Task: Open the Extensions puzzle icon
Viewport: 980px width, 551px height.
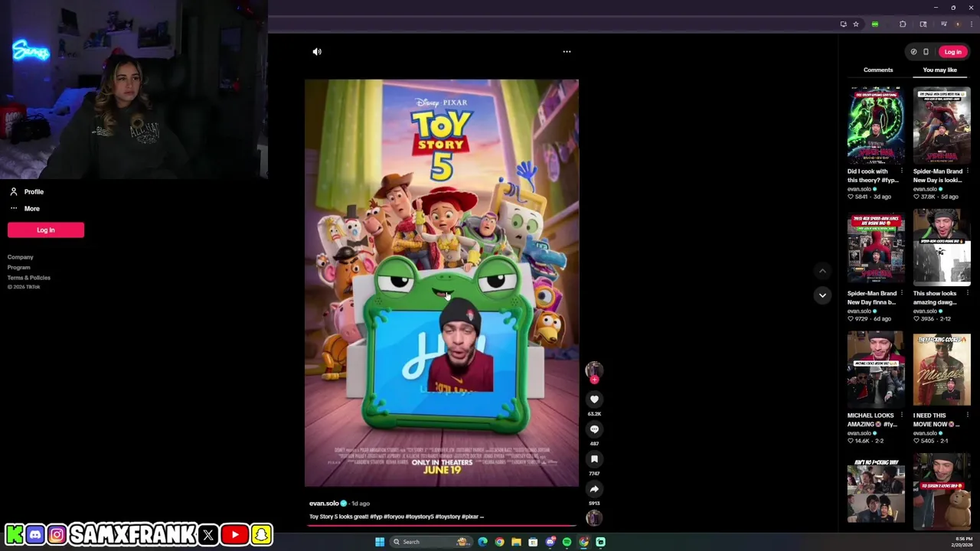Action: tap(903, 24)
